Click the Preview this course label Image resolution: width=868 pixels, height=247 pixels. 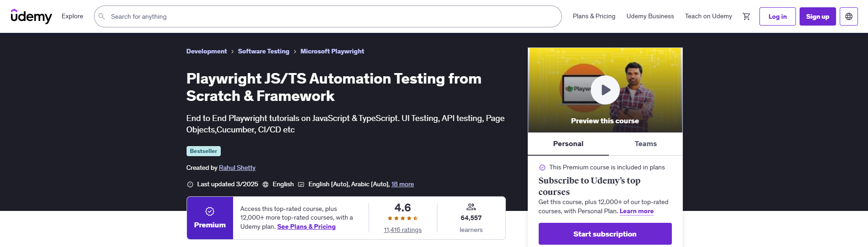(605, 121)
